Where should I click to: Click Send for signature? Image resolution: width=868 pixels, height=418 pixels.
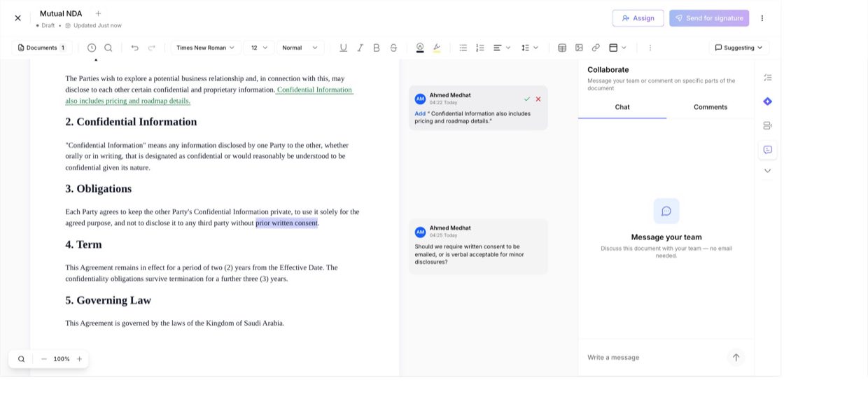point(709,18)
